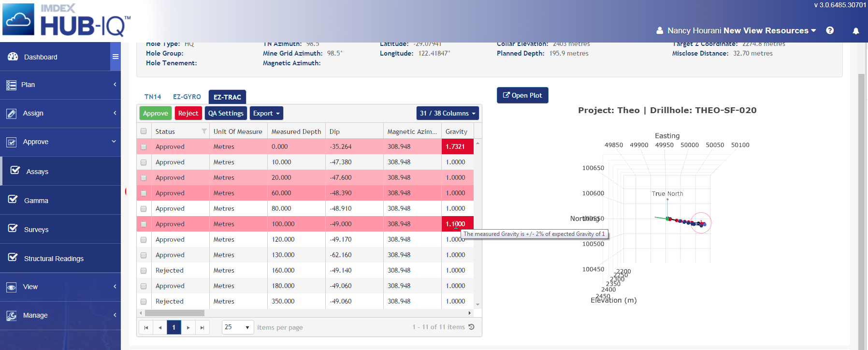The width and height of the screenshot is (868, 350).
Task: Go to first page of grid
Action: pyautogui.click(x=146, y=327)
